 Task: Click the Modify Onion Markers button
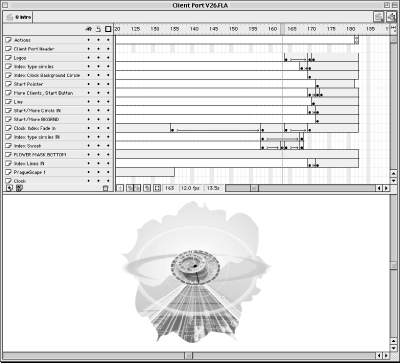[x=157, y=188]
